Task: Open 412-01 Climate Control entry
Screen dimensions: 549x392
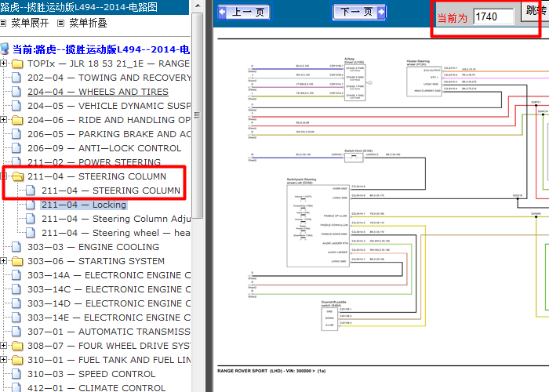Action: coord(96,388)
